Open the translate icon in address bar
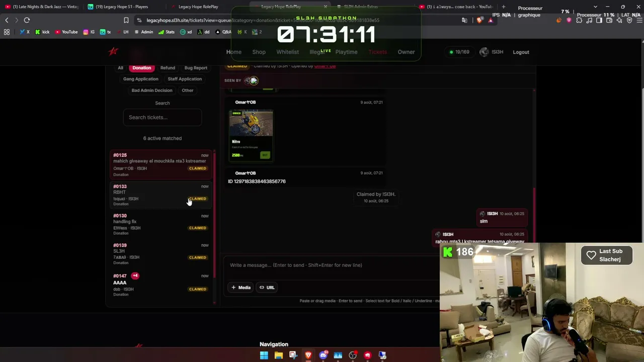 pos(464,20)
